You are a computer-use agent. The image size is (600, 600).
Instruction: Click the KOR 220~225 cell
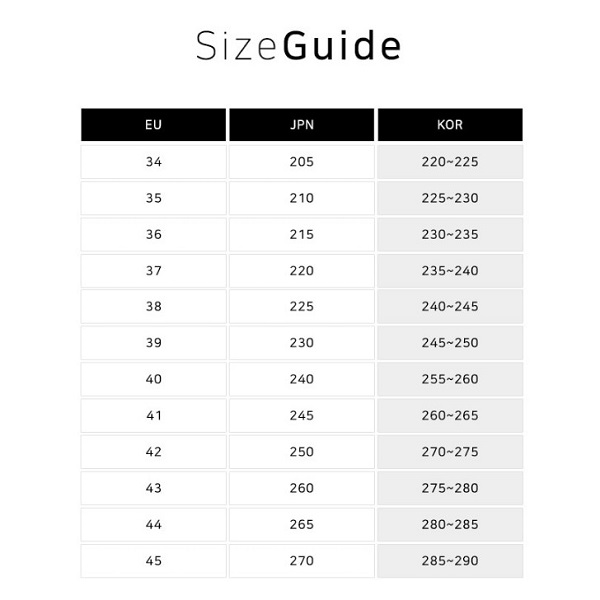(x=450, y=162)
